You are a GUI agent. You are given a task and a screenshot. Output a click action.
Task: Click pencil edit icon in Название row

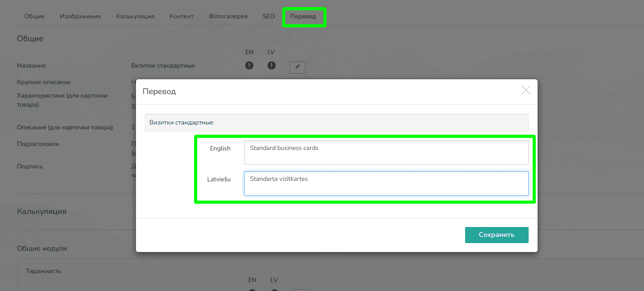pyautogui.click(x=297, y=67)
